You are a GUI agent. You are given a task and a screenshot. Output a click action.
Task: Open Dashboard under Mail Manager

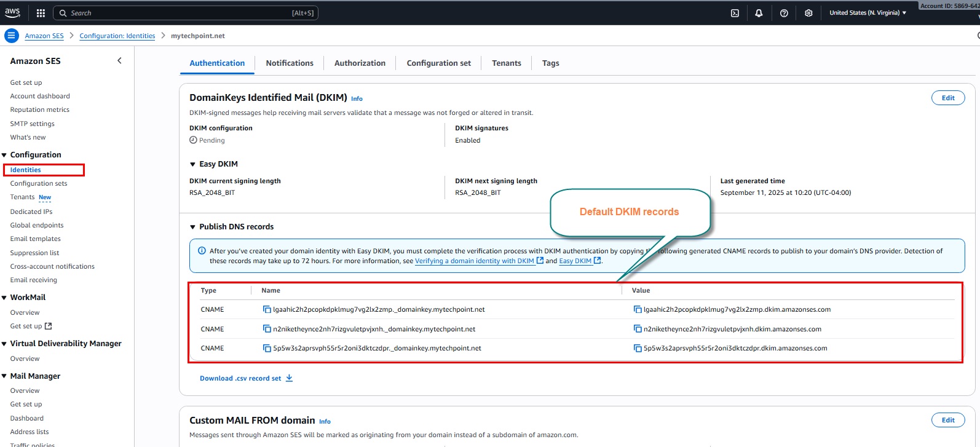tap(27, 418)
